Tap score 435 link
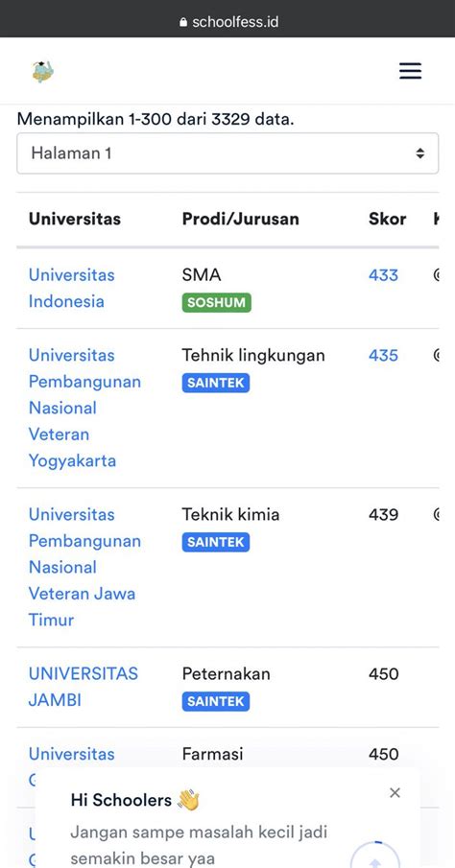 pyautogui.click(x=384, y=356)
